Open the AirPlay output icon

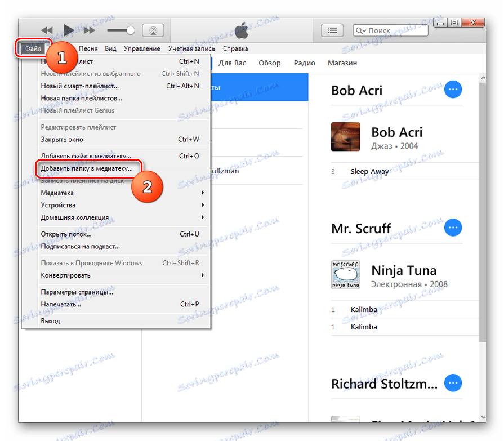(x=153, y=30)
